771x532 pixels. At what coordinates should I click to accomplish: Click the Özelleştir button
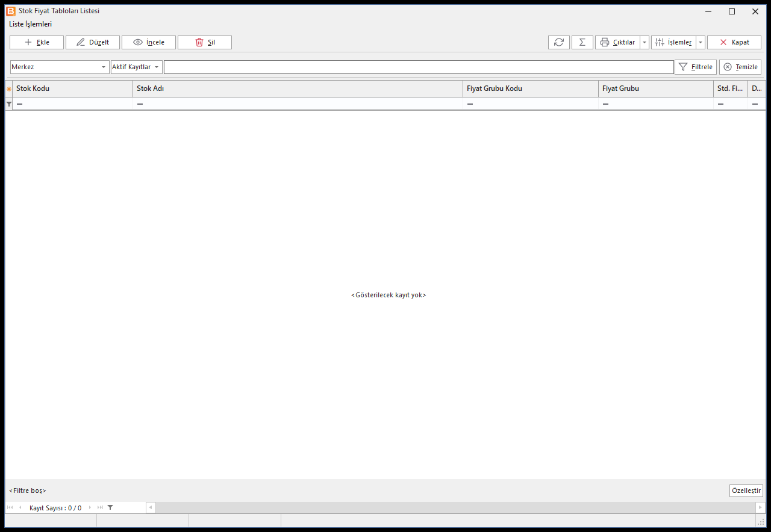click(746, 490)
